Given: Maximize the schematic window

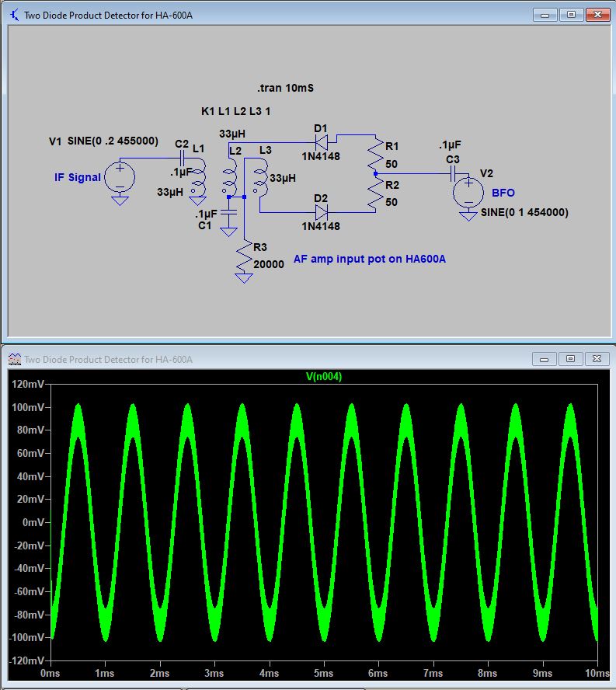Looking at the screenshot, I should pyautogui.click(x=570, y=15).
